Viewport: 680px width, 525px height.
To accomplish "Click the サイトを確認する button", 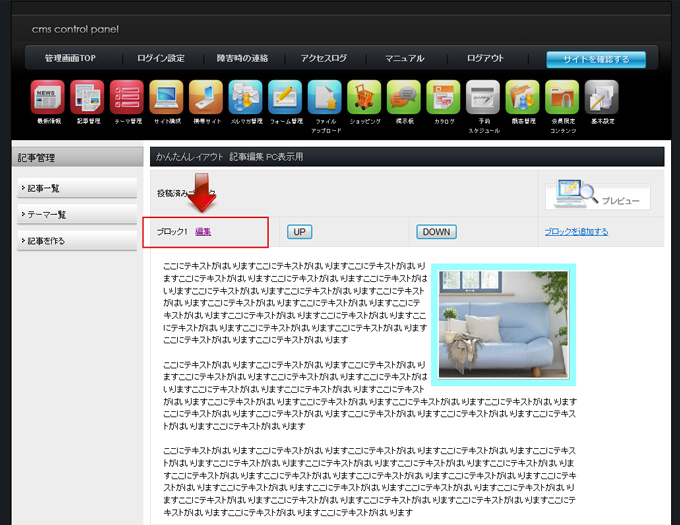I will 596,59.
